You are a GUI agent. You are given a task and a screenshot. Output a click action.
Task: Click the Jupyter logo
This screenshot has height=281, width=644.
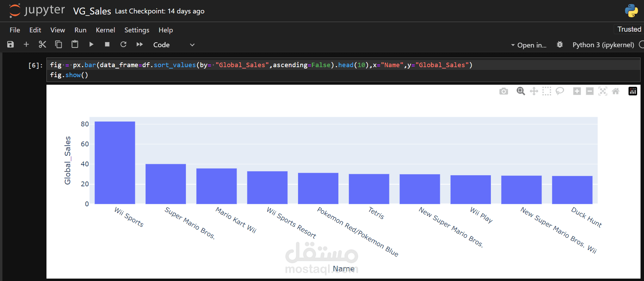[37, 10]
